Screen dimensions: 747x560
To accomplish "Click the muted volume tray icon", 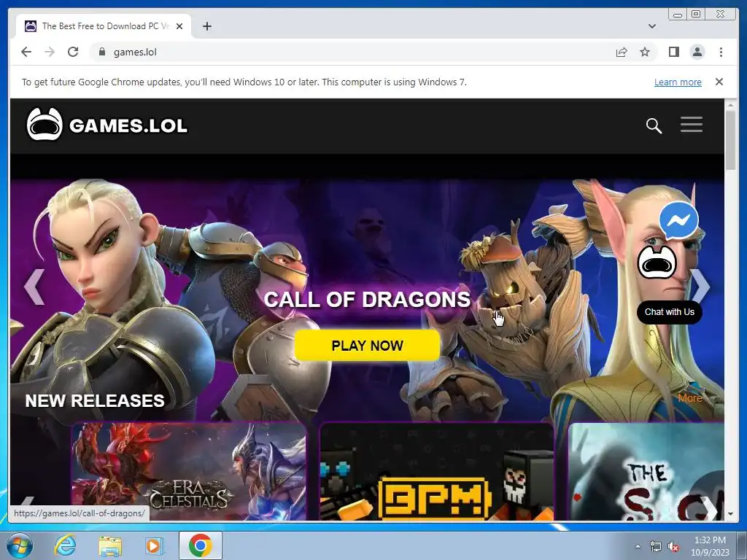I will (x=673, y=547).
